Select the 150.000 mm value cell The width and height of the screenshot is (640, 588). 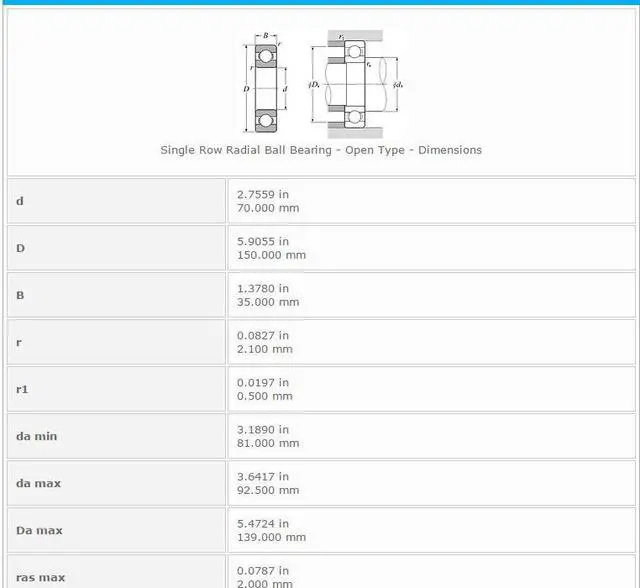coord(431,248)
